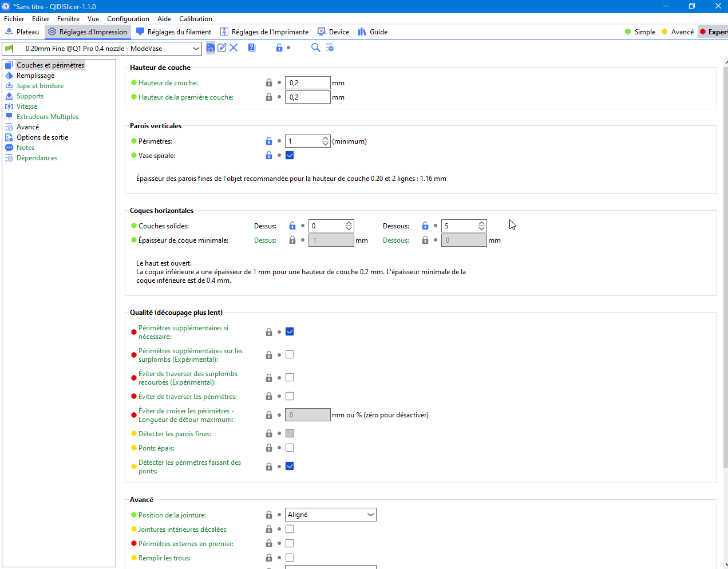Click lock icon next to Position de la jointure
This screenshot has width=728, height=569.
click(269, 515)
